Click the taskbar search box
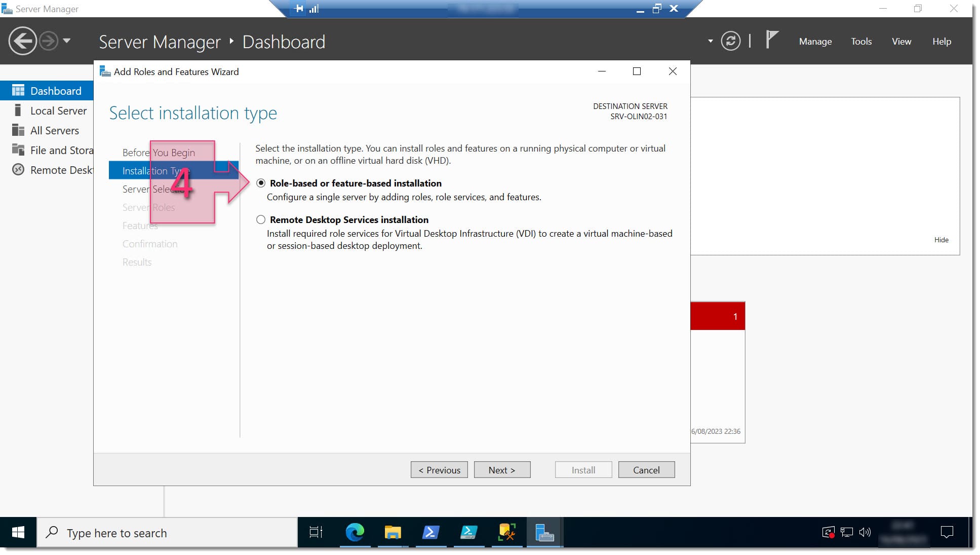Screen dimensions: 980x555 coord(167,533)
